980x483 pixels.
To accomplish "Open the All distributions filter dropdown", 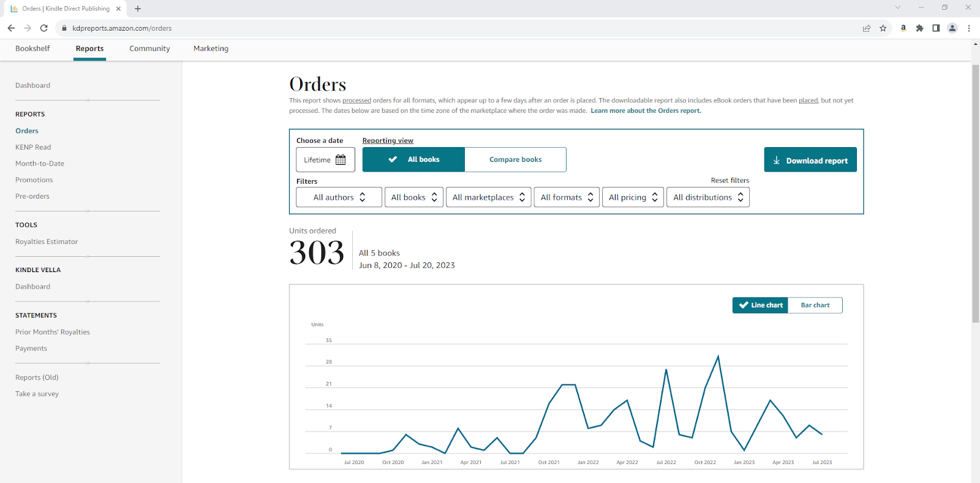I will click(708, 197).
